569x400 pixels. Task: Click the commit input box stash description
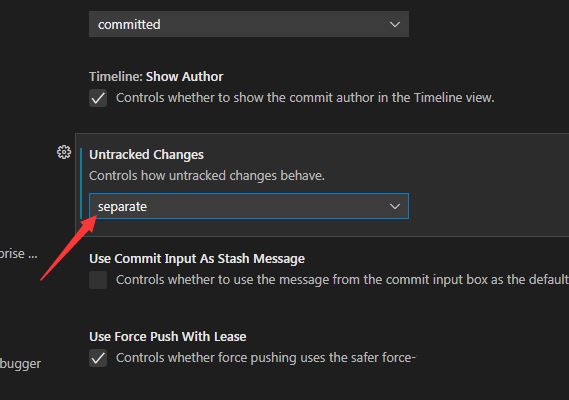(x=342, y=280)
